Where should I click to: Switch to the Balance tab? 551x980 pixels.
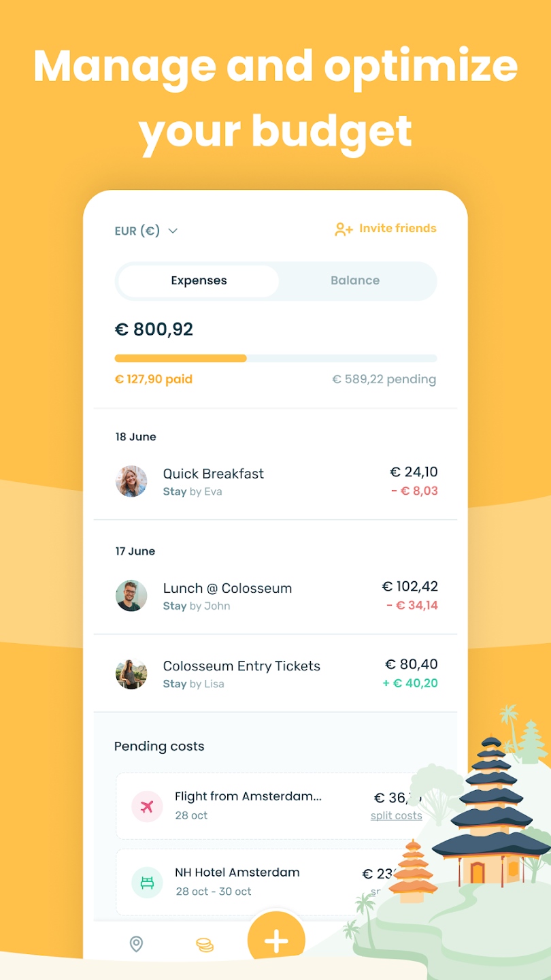click(355, 280)
